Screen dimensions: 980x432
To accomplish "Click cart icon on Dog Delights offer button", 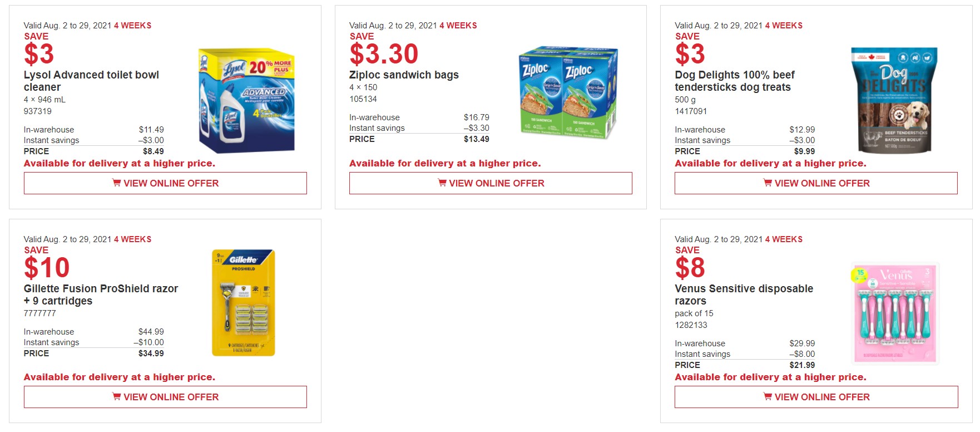I will [x=768, y=183].
